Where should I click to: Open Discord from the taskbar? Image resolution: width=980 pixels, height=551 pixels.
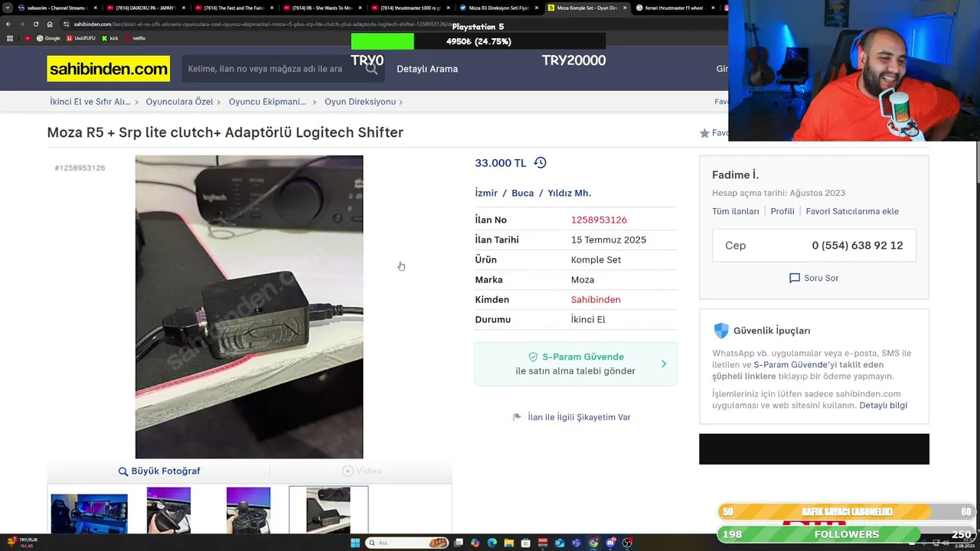point(610,543)
